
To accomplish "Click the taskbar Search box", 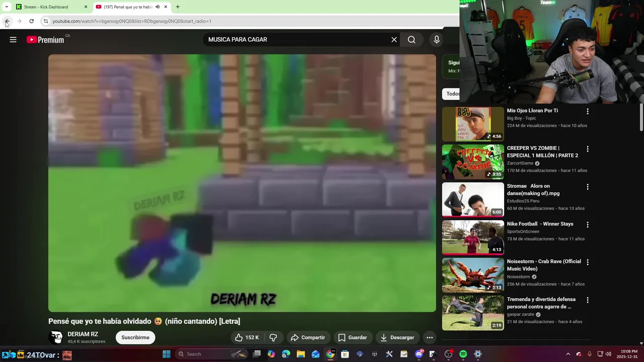I will (211, 354).
